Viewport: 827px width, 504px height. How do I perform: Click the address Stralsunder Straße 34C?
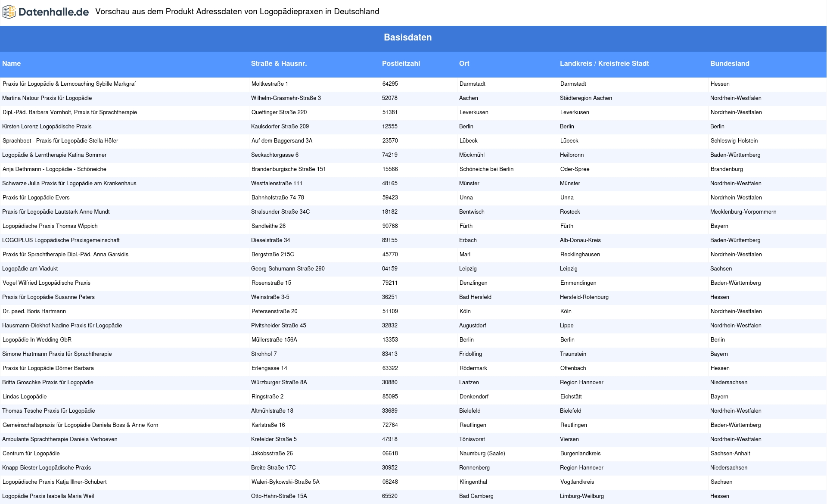pyautogui.click(x=280, y=212)
